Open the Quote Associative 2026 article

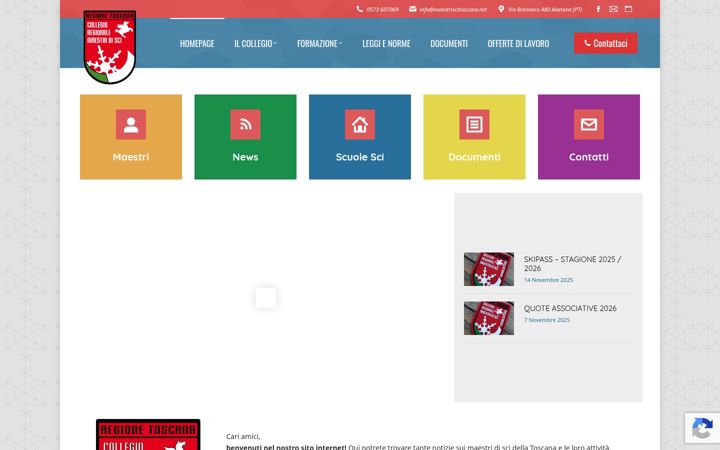click(x=570, y=309)
